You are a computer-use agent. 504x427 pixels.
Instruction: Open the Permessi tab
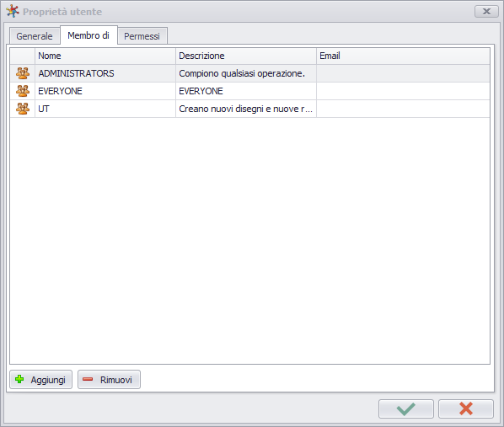point(142,36)
